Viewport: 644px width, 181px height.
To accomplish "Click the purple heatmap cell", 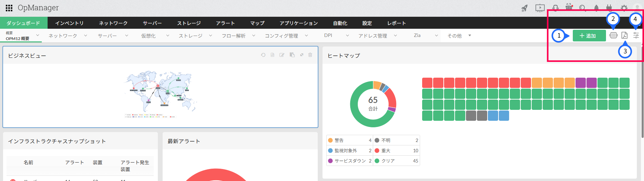I will point(581,83).
